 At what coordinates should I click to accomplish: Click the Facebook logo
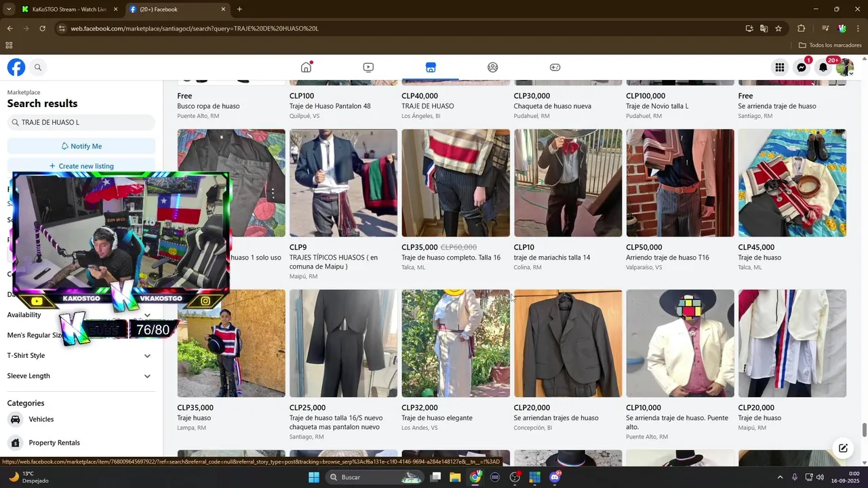16,67
